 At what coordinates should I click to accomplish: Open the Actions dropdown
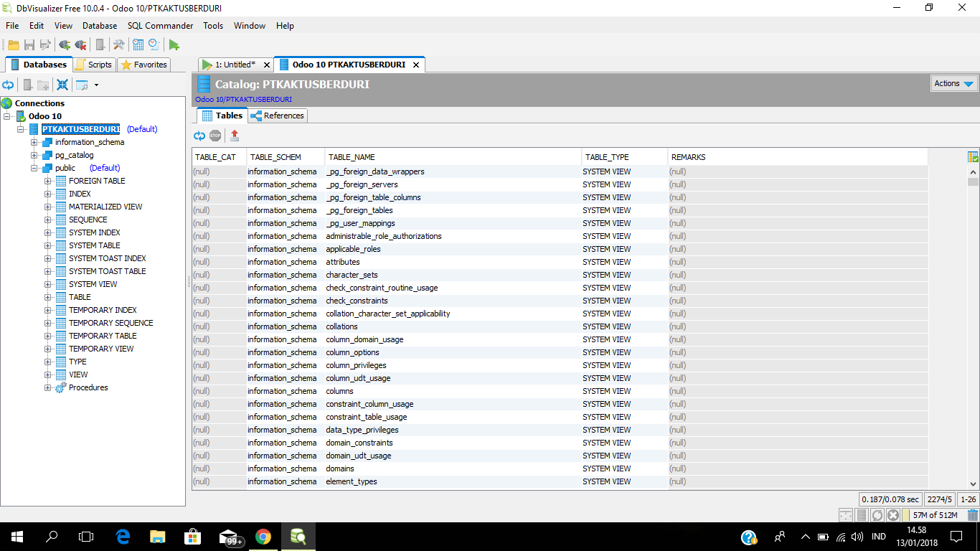coord(953,83)
